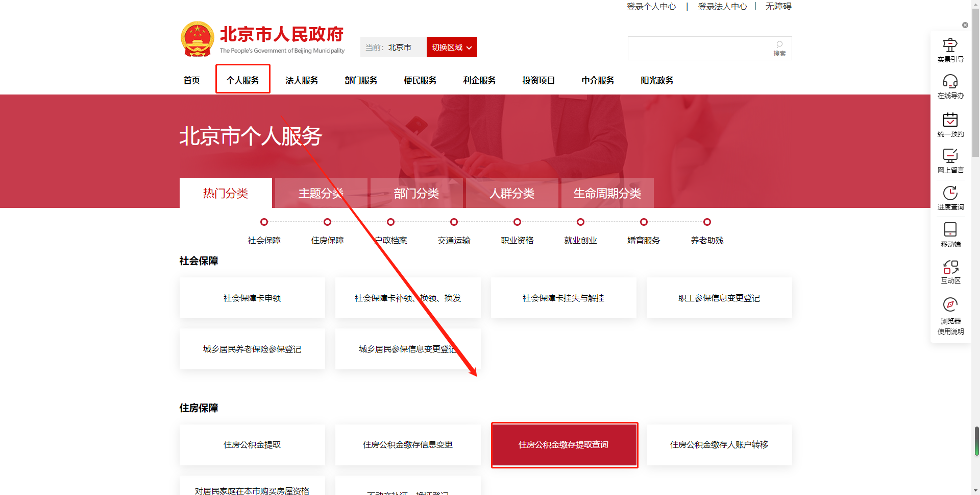Click 网上留言 message icon

(950, 156)
